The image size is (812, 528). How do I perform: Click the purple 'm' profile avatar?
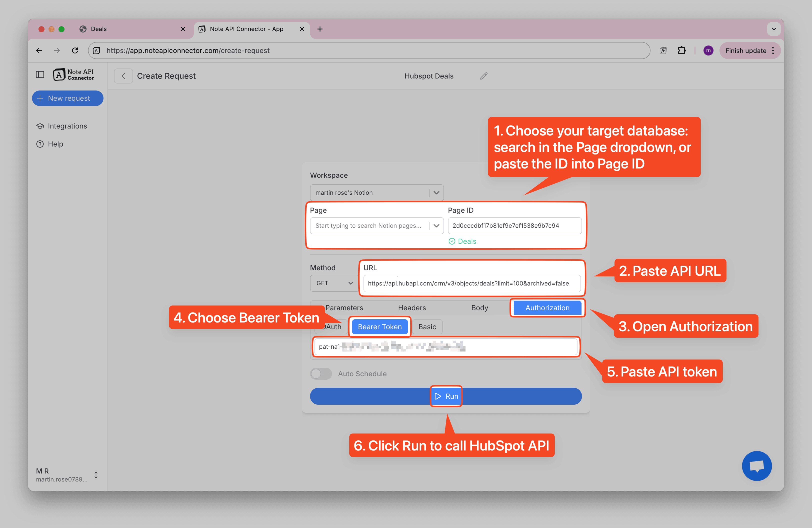[708, 50]
